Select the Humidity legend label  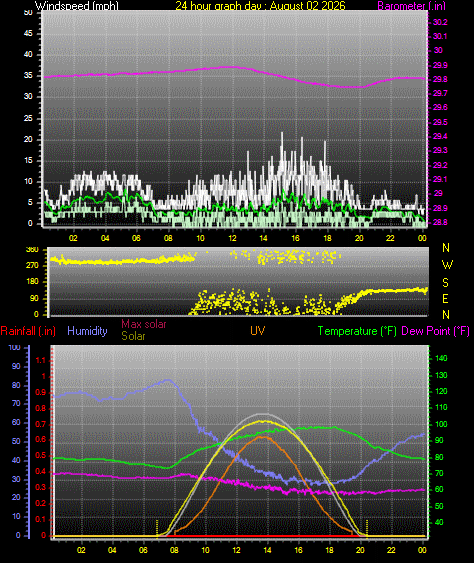(87, 331)
